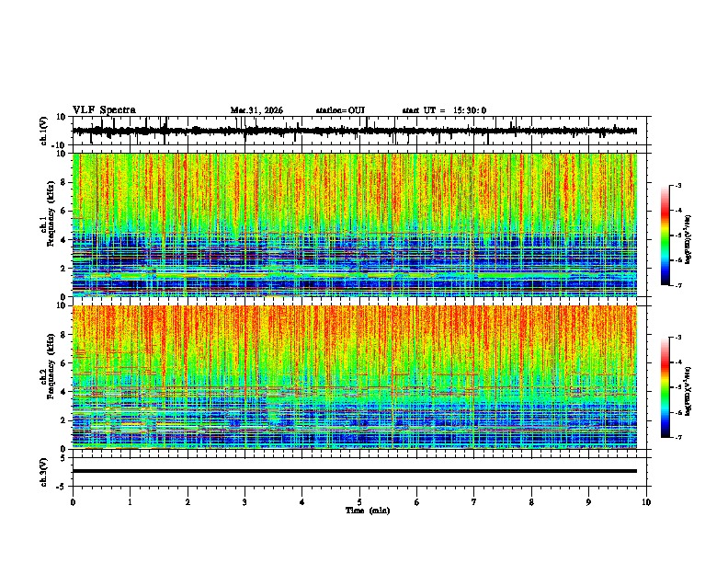The height and width of the screenshot is (563, 728).
Task: Click the station=OUI label
Action: click(x=340, y=110)
